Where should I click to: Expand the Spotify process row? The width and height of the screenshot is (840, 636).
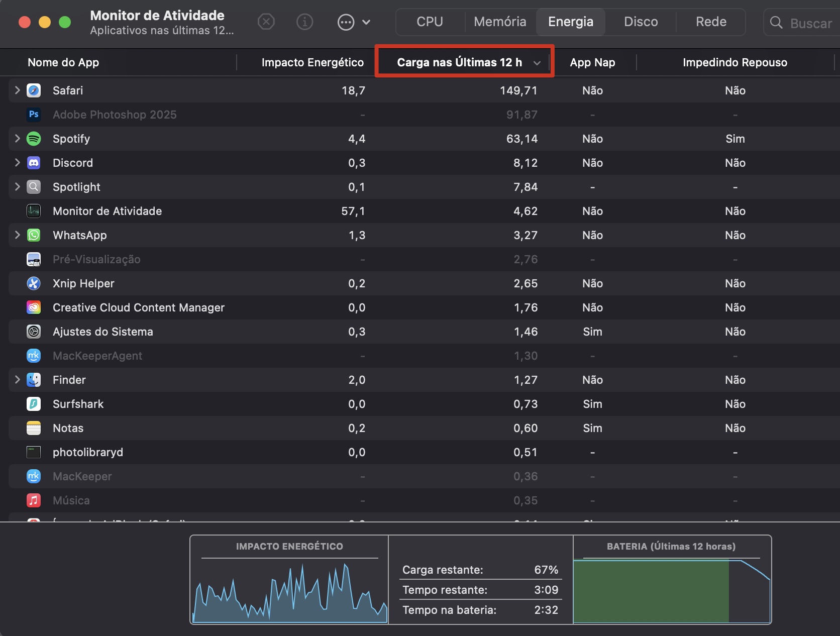(17, 139)
